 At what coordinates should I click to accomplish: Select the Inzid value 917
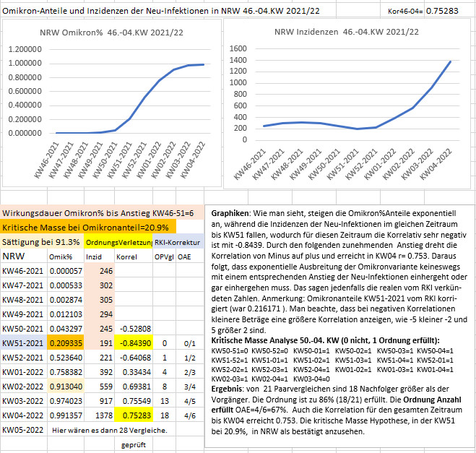pyautogui.click(x=99, y=401)
